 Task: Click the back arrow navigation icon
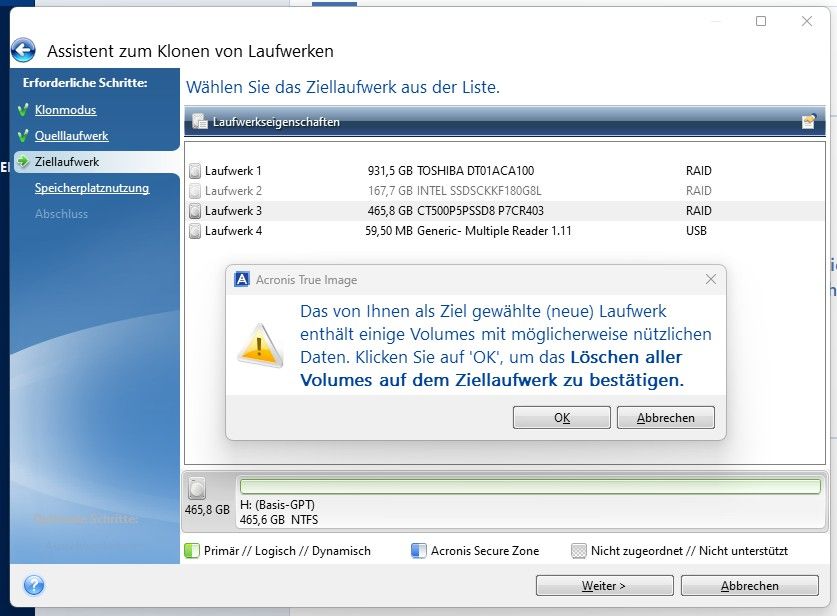click(x=22, y=51)
